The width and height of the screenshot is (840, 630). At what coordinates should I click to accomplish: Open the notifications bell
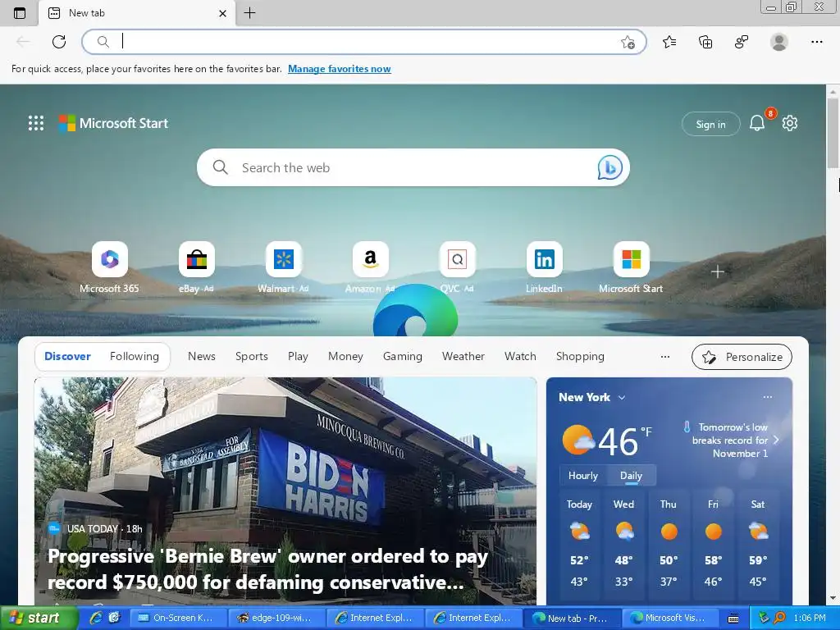pos(757,123)
